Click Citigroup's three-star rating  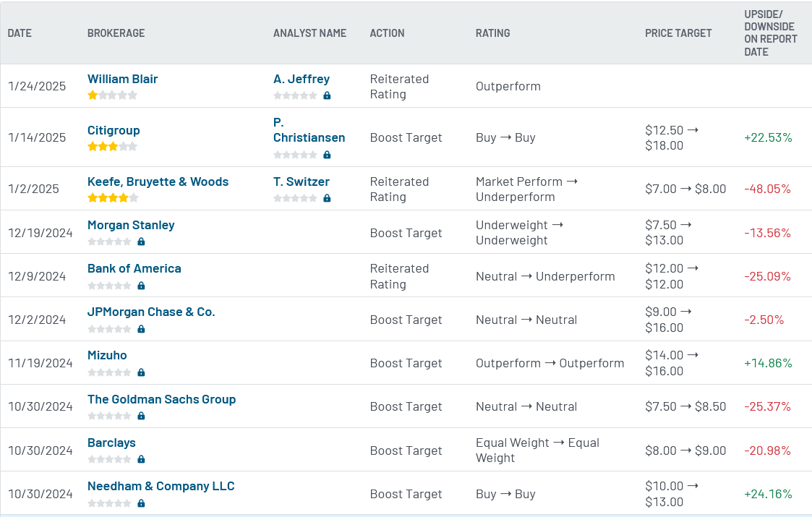tap(112, 146)
